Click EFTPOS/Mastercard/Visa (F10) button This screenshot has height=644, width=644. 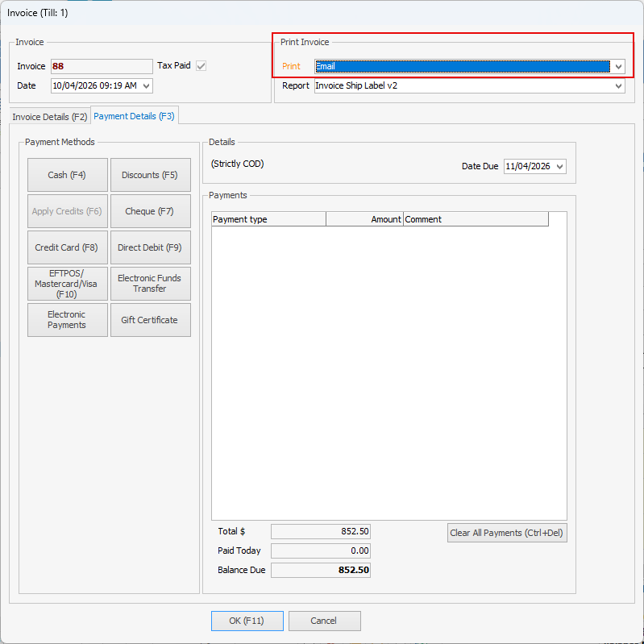coord(67,284)
